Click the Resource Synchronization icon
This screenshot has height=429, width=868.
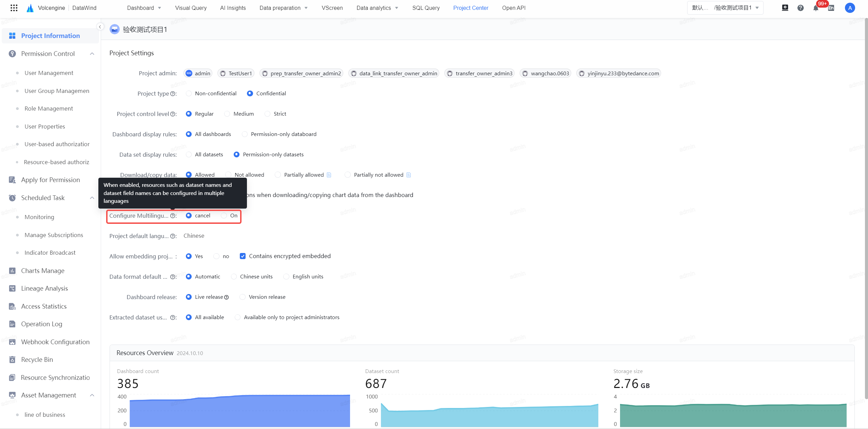point(12,377)
